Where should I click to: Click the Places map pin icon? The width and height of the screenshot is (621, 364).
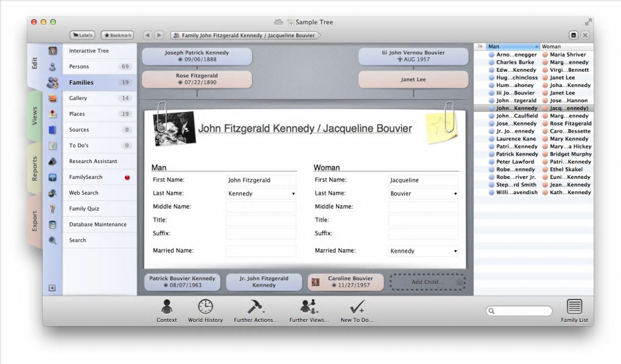[x=52, y=114]
